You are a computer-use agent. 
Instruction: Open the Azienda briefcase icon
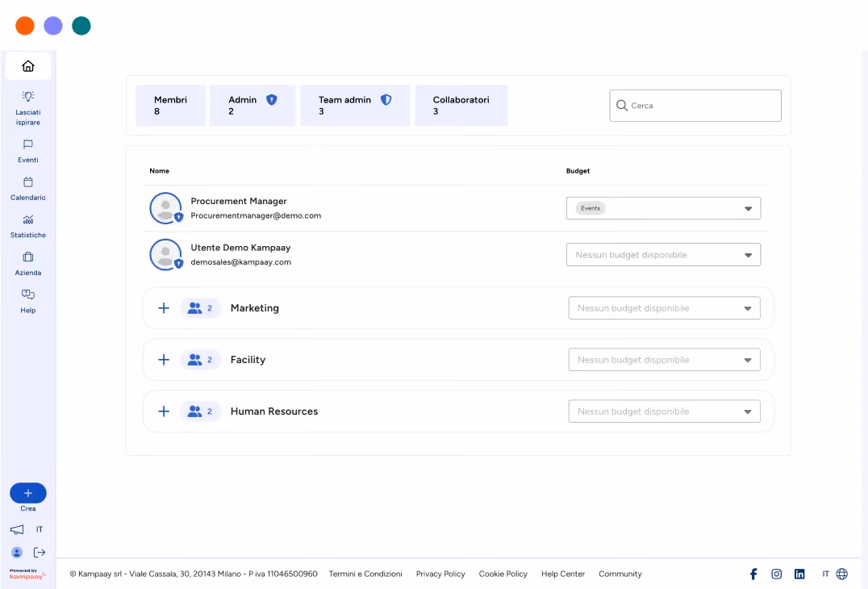point(28,257)
